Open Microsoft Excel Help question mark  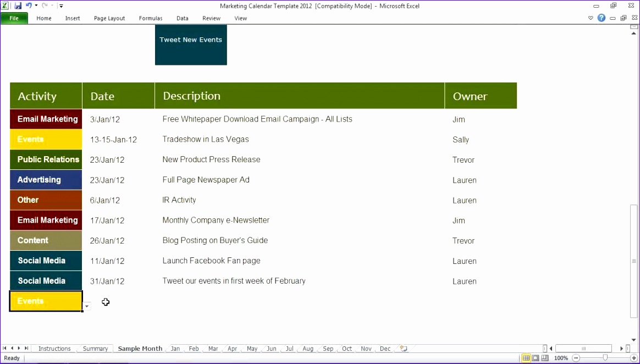tap(602, 18)
